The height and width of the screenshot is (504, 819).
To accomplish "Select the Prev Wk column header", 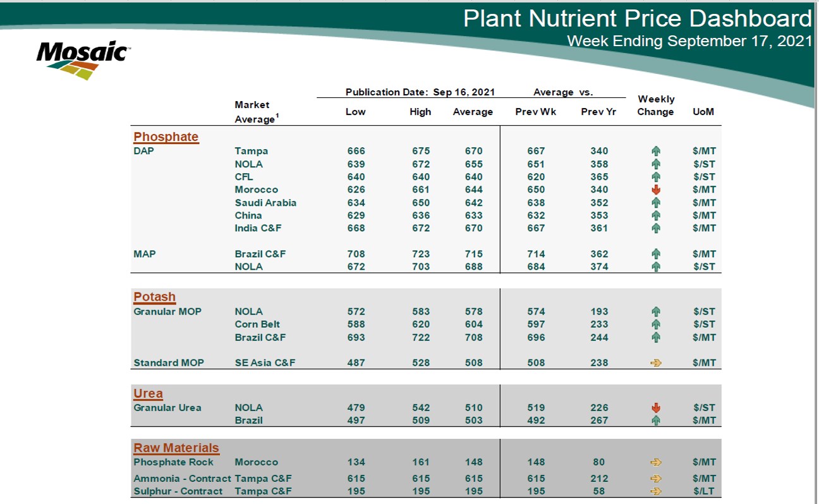I will coord(535,112).
